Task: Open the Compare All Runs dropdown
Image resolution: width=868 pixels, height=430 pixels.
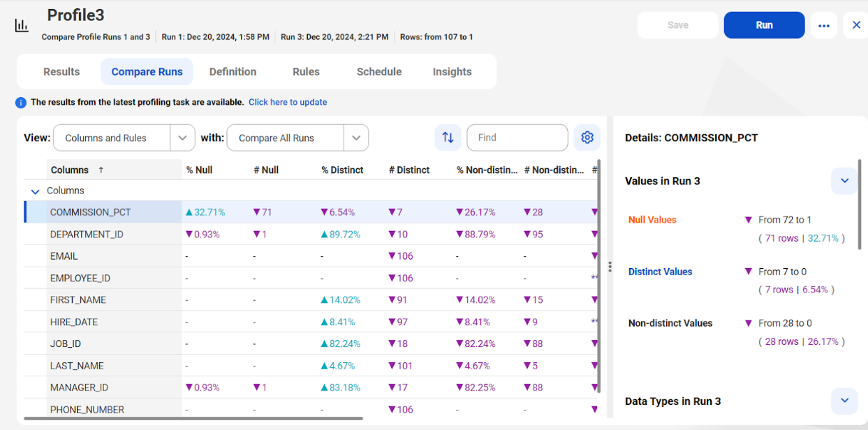Action: pyautogui.click(x=356, y=138)
